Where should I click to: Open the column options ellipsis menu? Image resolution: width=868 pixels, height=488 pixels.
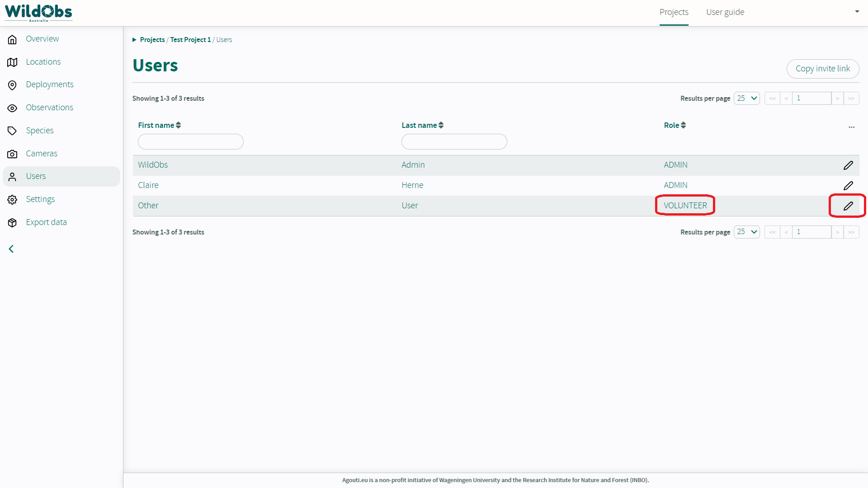point(852,127)
